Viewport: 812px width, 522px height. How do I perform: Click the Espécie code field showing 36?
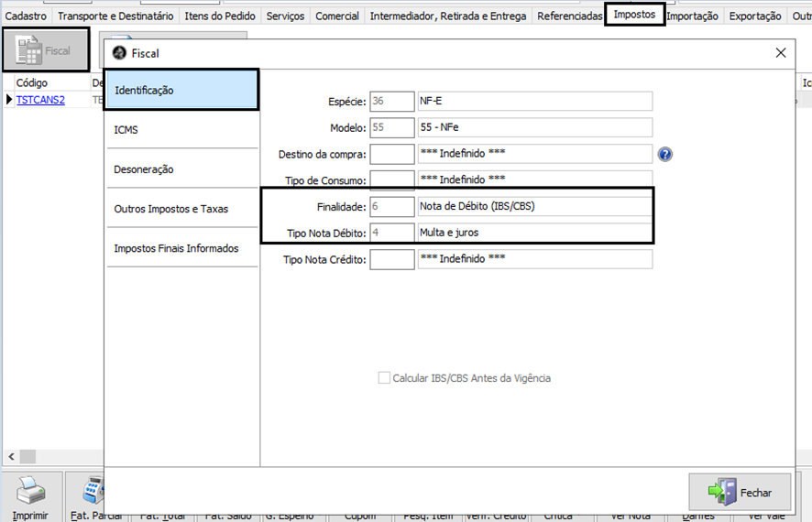point(392,101)
